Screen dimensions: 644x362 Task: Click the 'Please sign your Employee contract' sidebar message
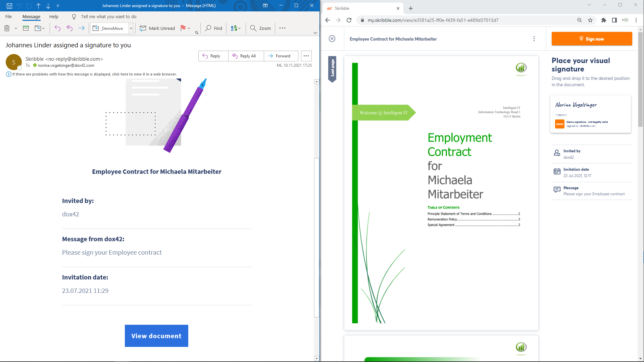[594, 194]
